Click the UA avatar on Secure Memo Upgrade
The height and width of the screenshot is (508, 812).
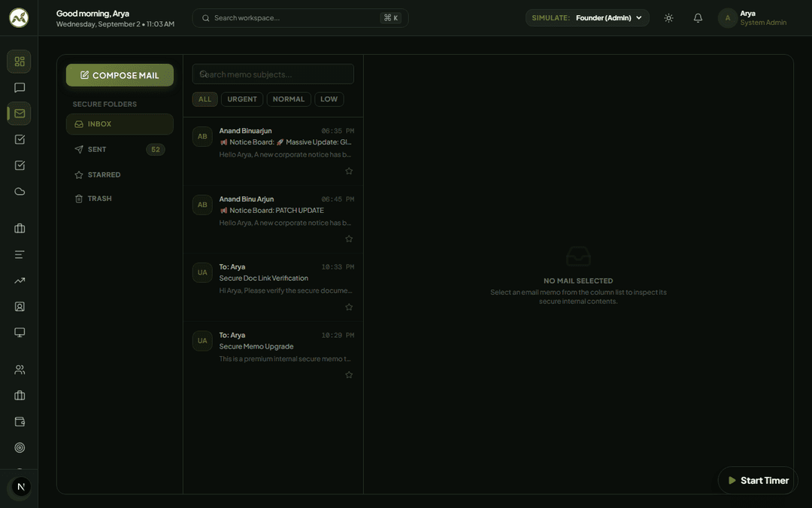[202, 341]
